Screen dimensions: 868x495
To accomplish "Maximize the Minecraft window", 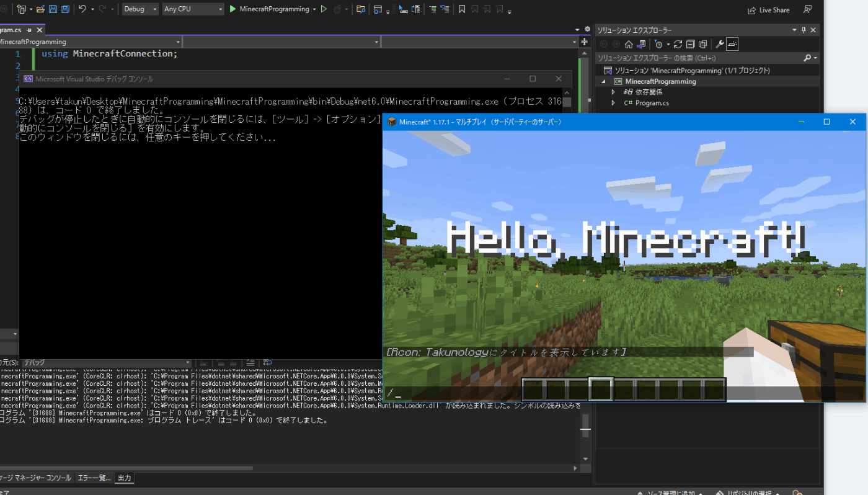I will [826, 122].
